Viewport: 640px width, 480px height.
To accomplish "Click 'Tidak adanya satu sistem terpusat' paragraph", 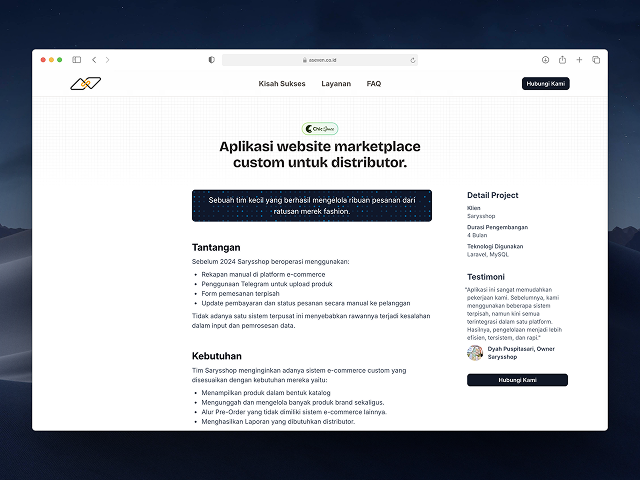I will [311, 320].
